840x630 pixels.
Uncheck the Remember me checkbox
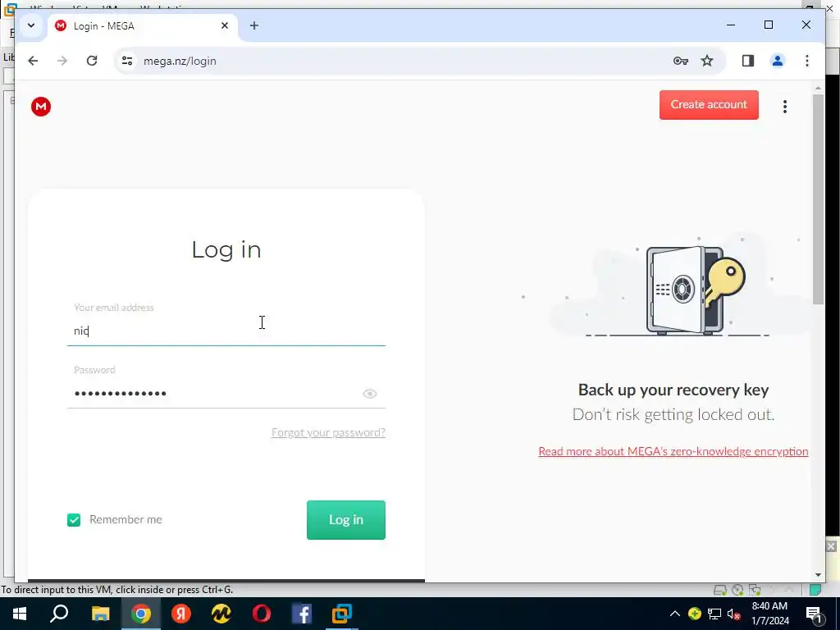pos(74,519)
